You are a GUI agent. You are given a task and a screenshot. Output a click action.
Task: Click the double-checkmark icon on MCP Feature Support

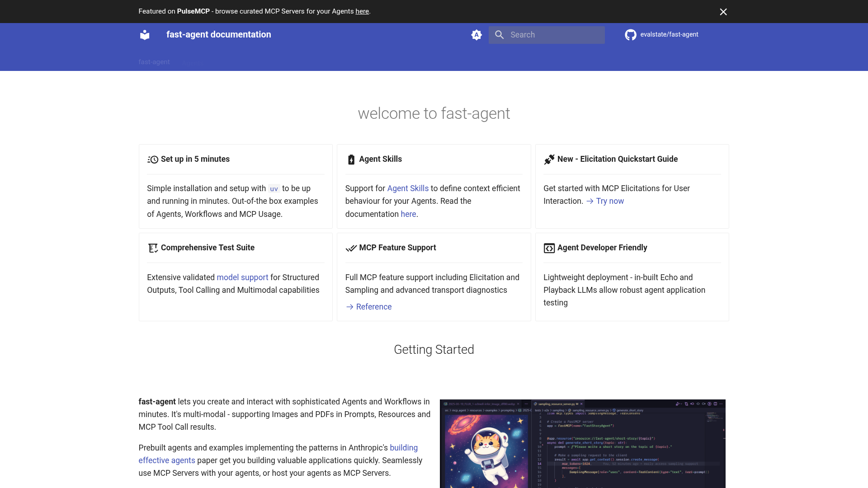tap(351, 248)
